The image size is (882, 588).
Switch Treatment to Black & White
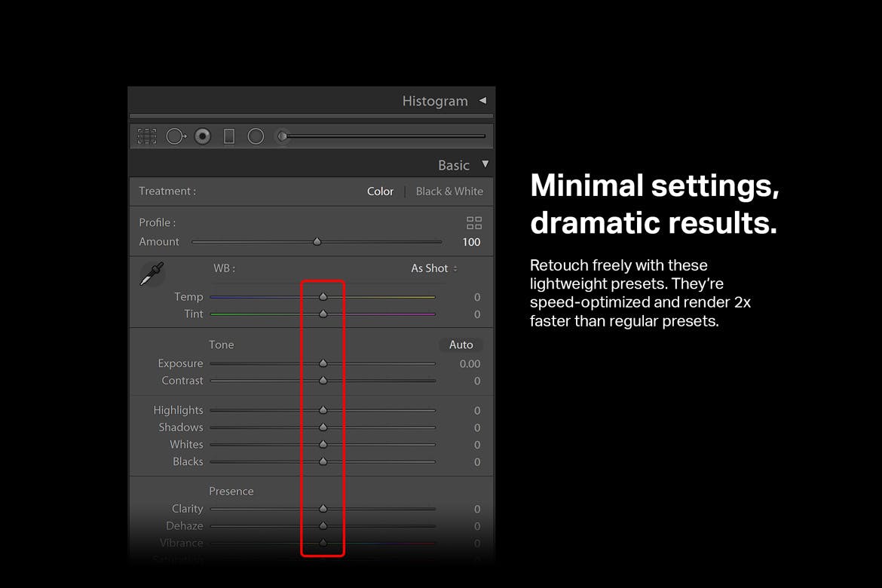pos(449,191)
